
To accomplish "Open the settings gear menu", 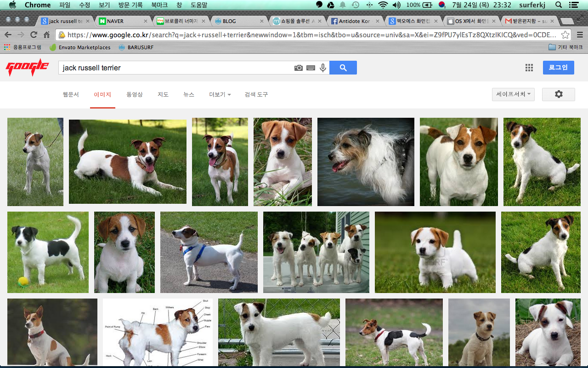I will [558, 94].
